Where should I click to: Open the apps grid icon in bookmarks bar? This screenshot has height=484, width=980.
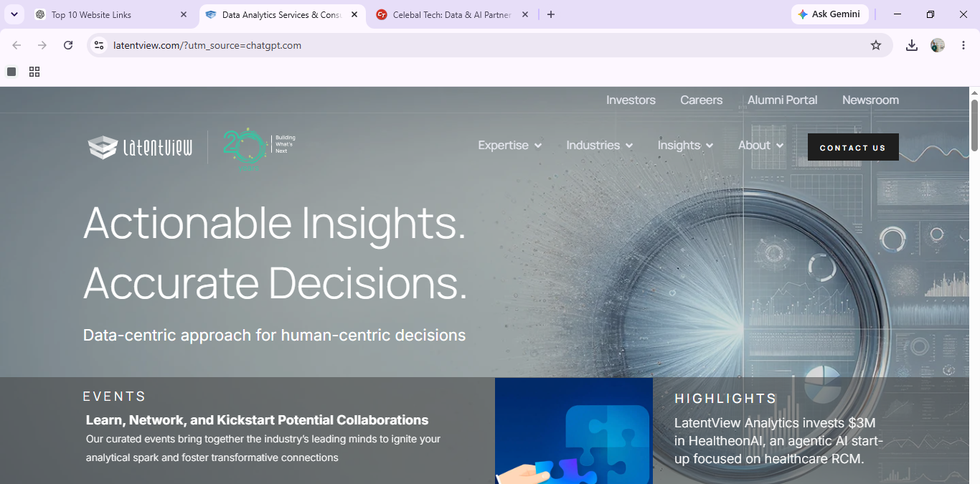click(x=34, y=72)
